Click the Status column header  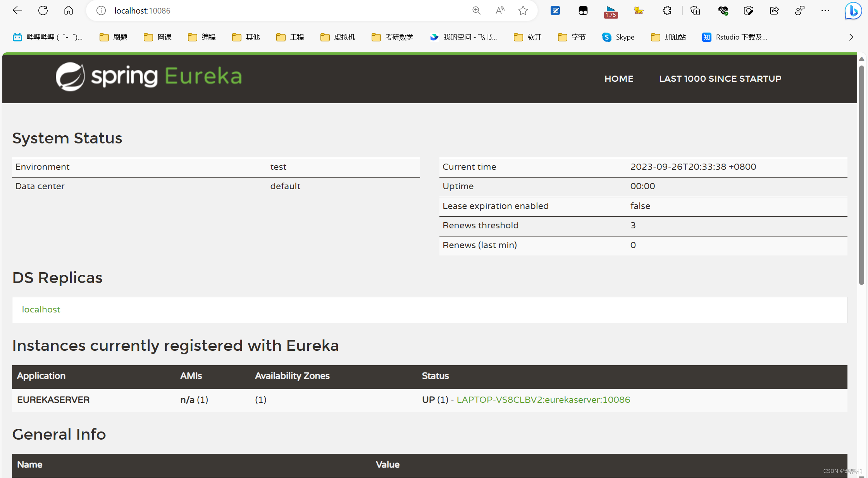435,376
